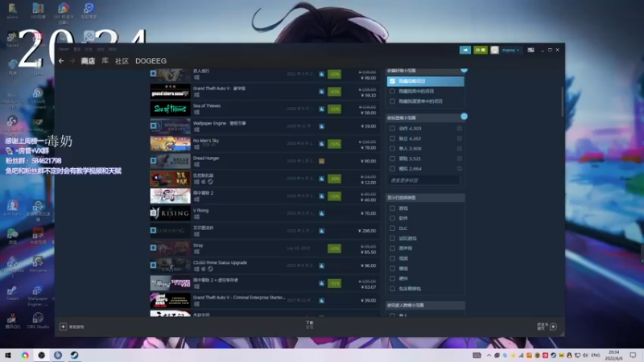
Task: Open Wallpaper Engine desktop shortcut
Action: pos(38,295)
